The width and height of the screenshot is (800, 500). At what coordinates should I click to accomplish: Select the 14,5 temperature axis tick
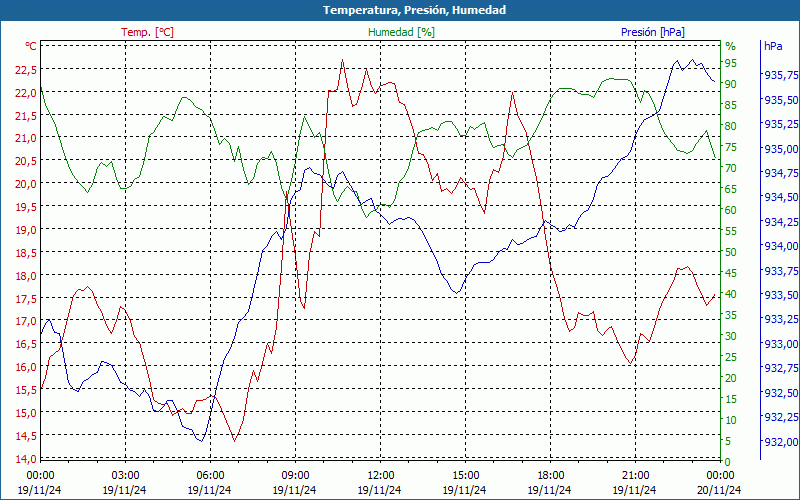point(26,436)
